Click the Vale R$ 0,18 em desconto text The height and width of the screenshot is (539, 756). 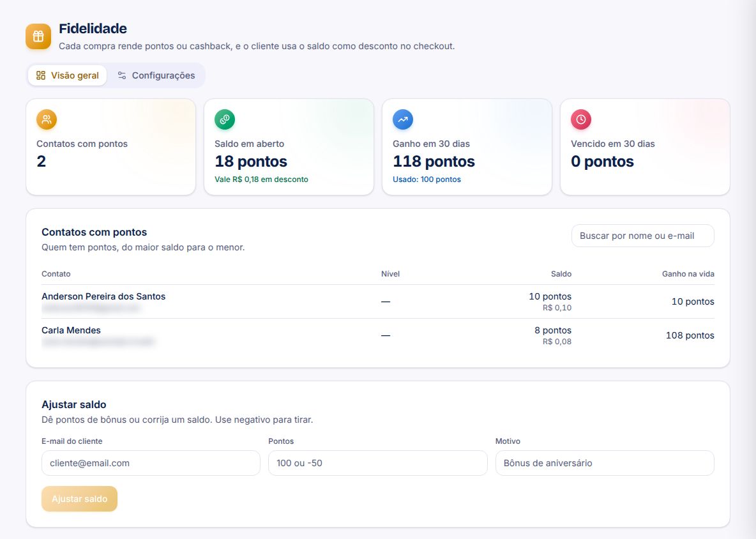click(261, 179)
